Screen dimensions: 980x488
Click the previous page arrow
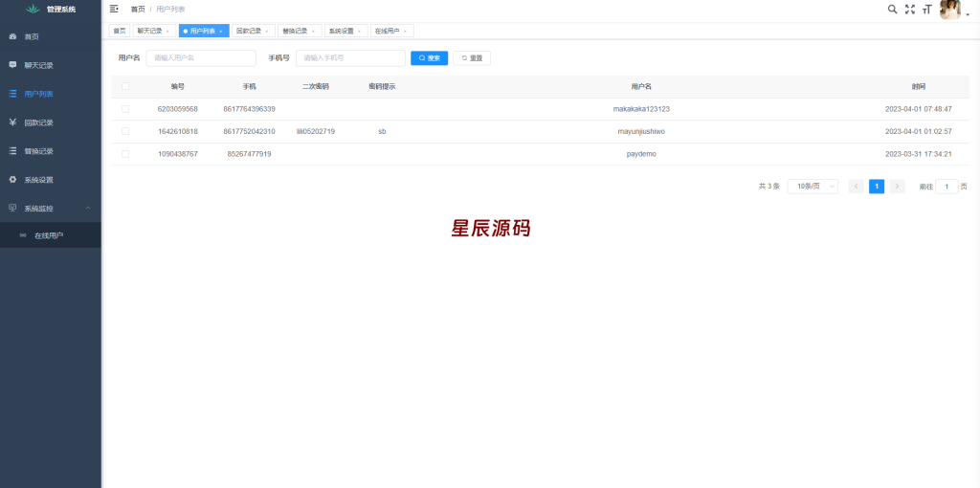coord(857,187)
